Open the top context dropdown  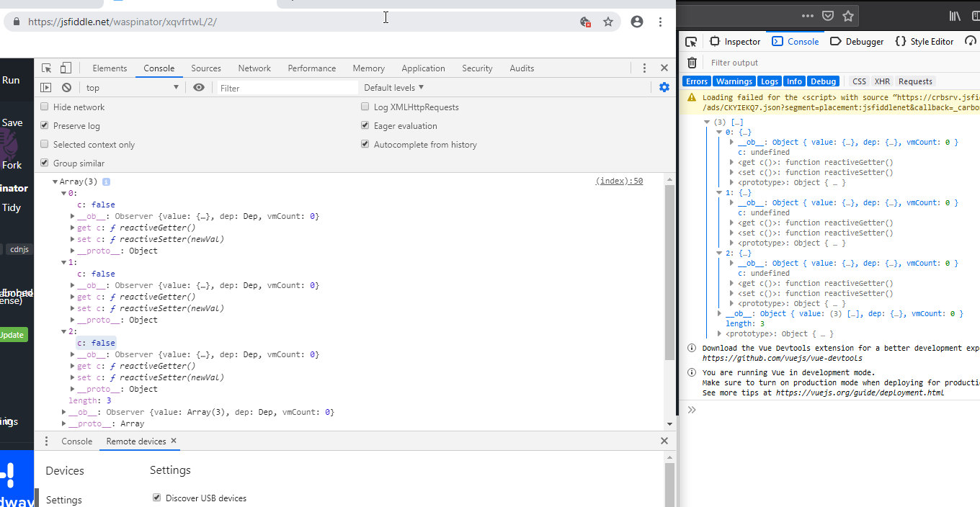(132, 87)
